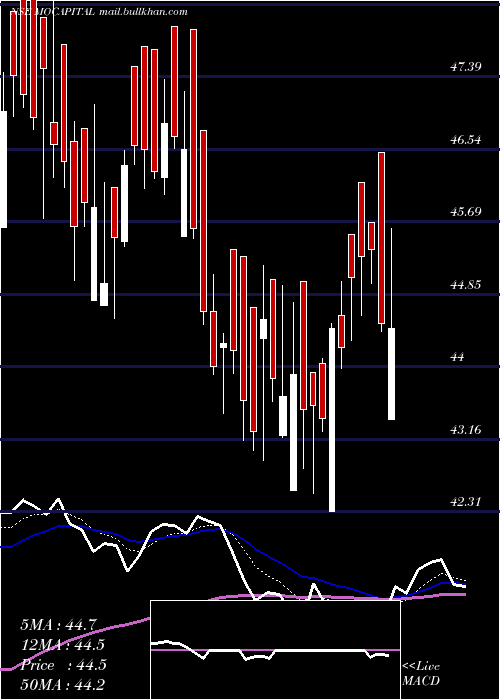500x700 pixels.
Task: Click the 45.69 price axis label
Action: coord(465,211)
